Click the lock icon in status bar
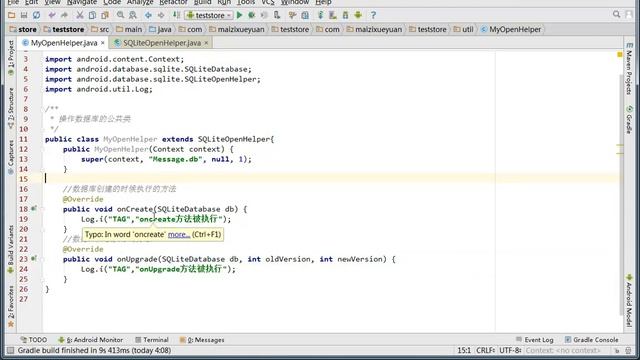 pos(617,351)
